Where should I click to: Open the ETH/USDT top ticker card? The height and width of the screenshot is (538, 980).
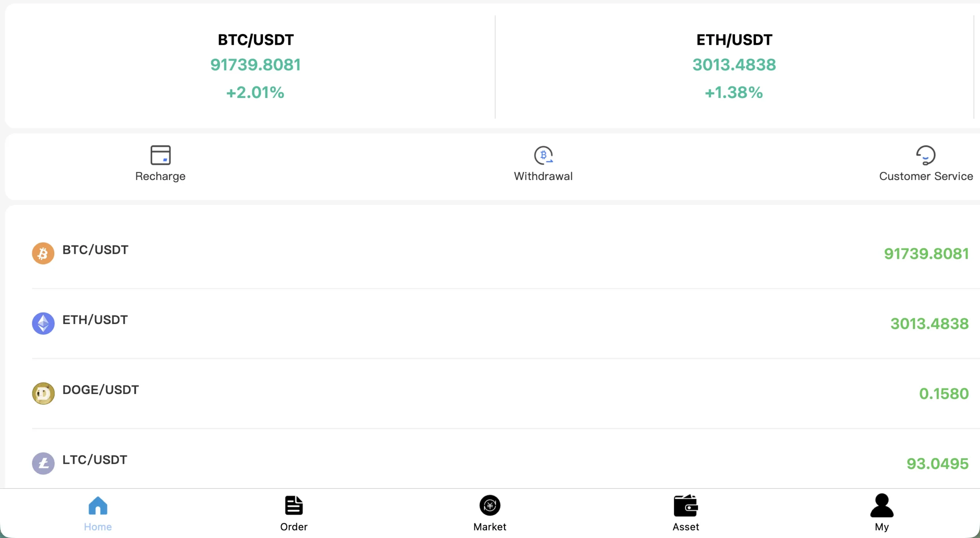tap(734, 66)
